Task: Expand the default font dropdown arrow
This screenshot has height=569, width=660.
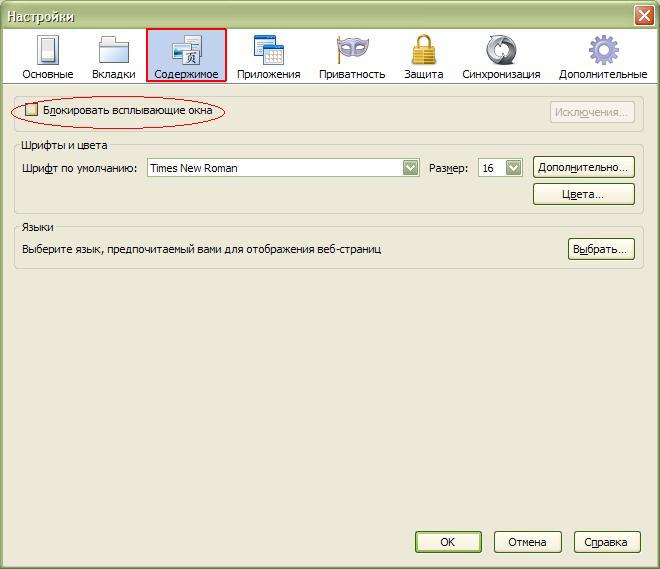Action: 410,168
